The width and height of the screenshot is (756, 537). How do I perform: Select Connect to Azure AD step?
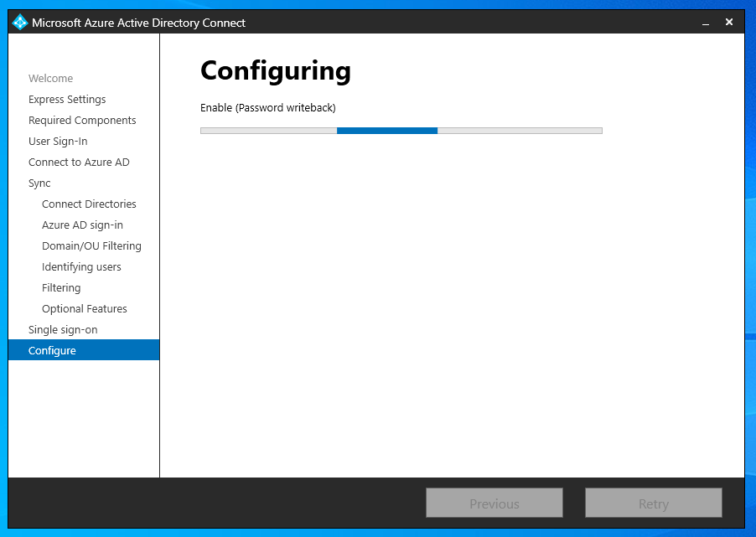coord(79,162)
